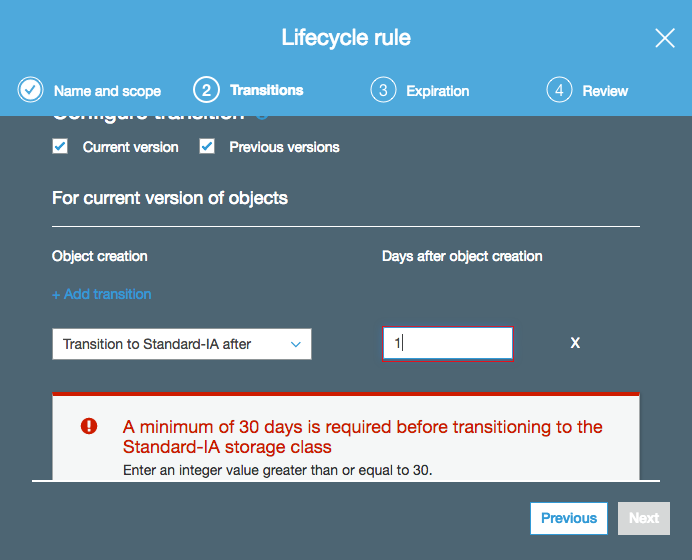Image resolution: width=692 pixels, height=560 pixels.
Task: Close the Lifecycle rule dialog
Action: point(665,38)
